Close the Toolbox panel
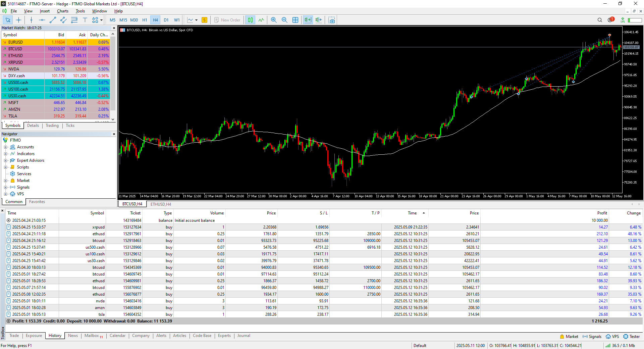Screen dimensions: 644x349 tap(3, 211)
